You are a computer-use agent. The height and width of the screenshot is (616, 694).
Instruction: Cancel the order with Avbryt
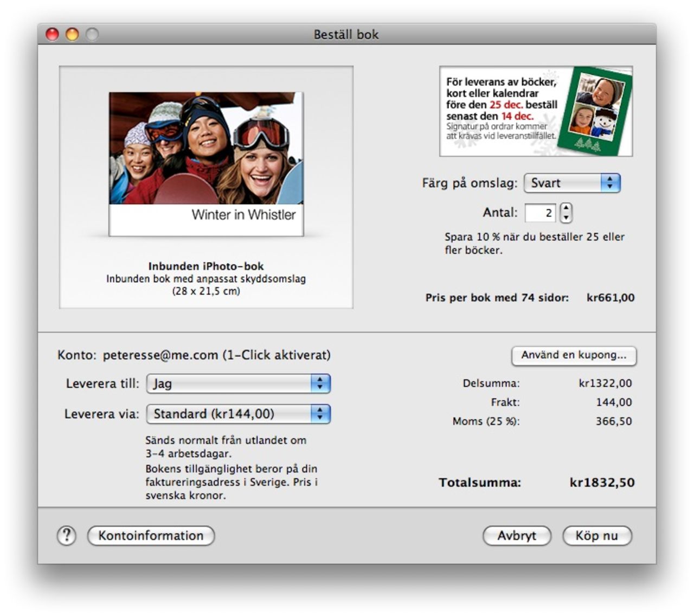(517, 536)
